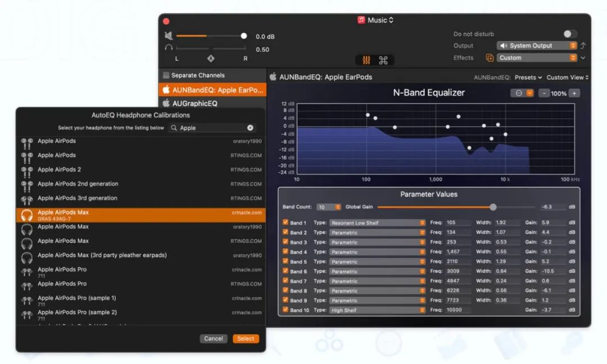This screenshot has height=364, width=607.
Task: Click the Global Gain slider handle
Action: click(493, 207)
